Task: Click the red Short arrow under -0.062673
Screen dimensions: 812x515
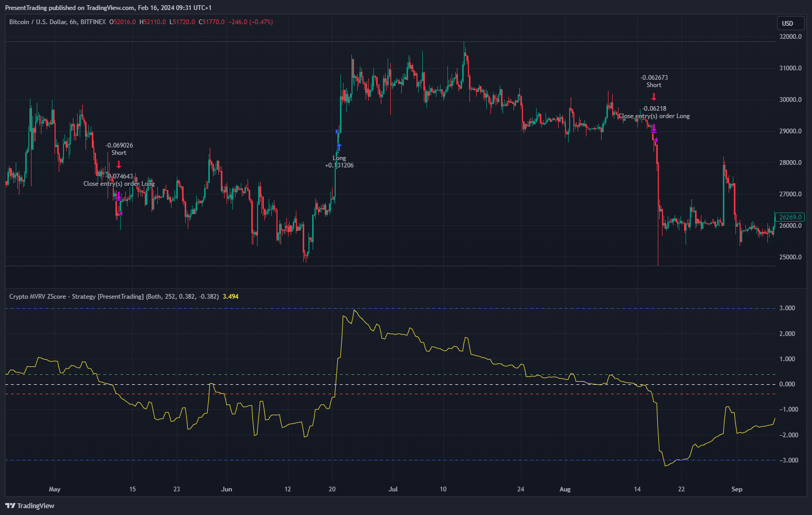Action: (x=654, y=97)
